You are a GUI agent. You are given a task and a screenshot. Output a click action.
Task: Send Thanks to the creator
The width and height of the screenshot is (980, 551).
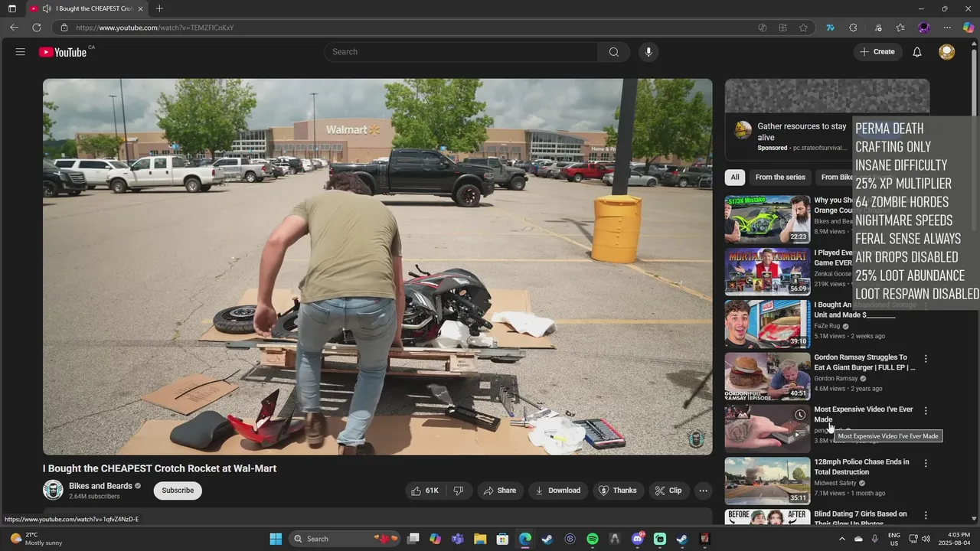pyautogui.click(x=617, y=491)
